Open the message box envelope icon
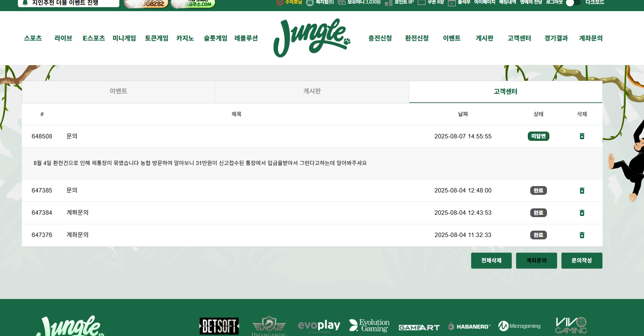 pos(309,3)
